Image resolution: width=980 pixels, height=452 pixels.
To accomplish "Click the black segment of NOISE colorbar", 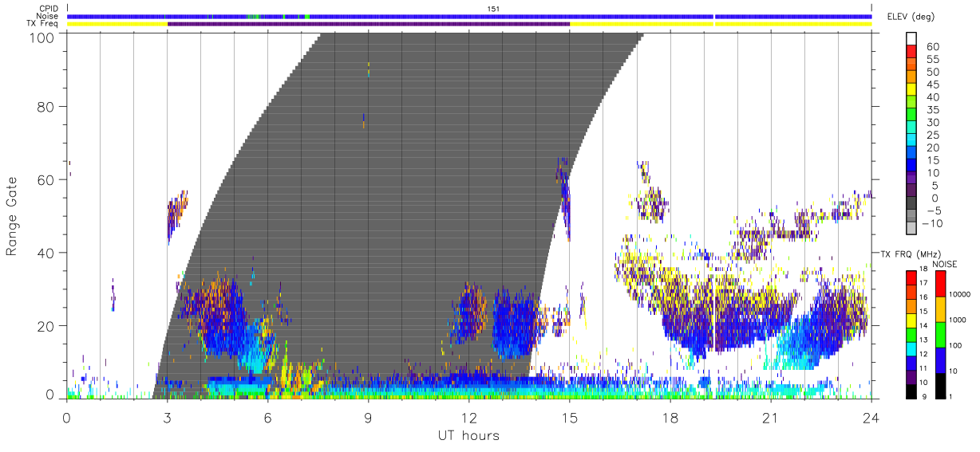I will 939,386.
